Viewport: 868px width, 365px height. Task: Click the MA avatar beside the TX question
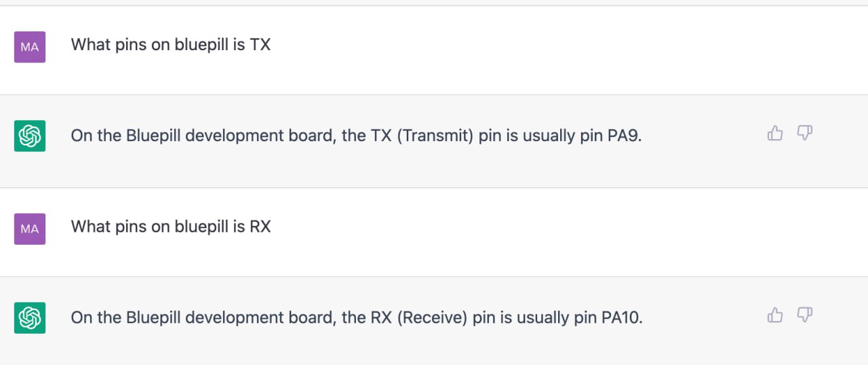point(30,47)
